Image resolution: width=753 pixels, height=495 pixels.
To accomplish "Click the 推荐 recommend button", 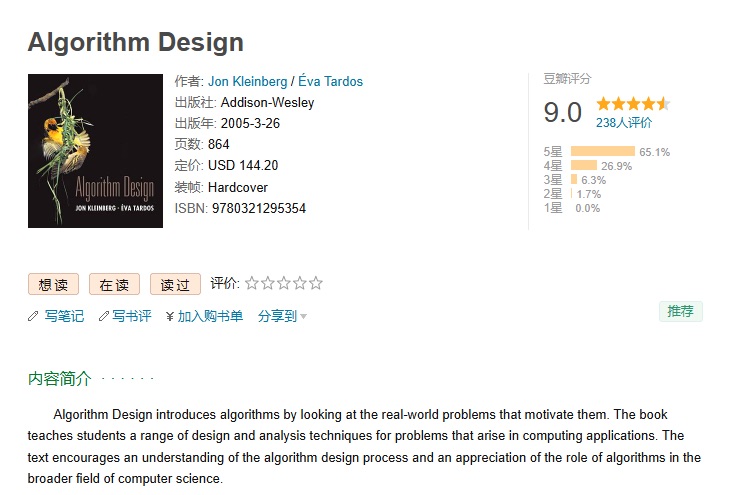I will pos(680,311).
